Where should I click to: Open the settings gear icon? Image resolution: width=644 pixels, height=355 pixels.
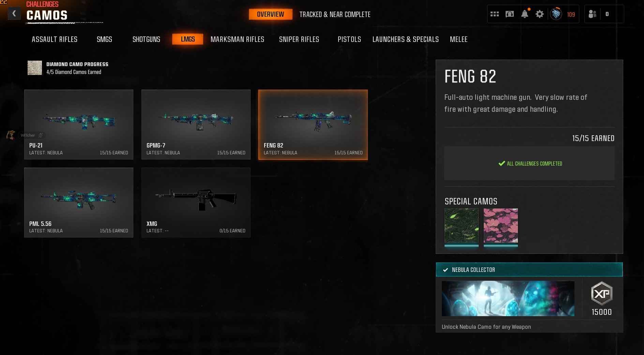point(539,14)
